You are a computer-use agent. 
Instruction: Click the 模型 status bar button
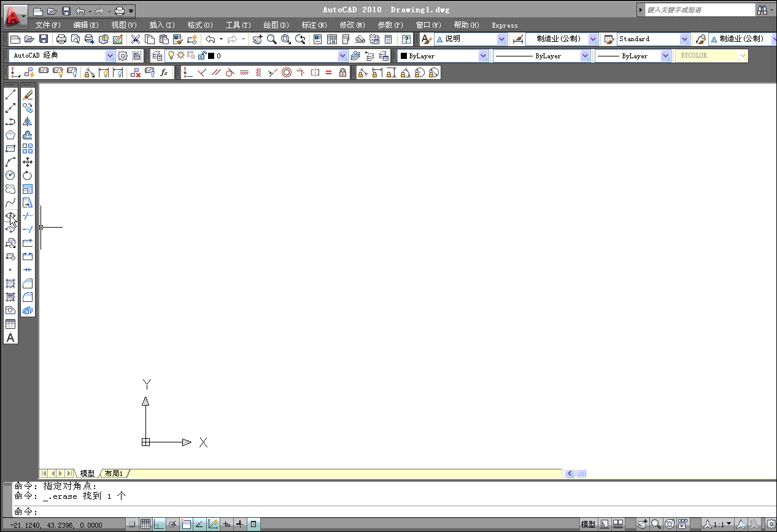coord(588,524)
